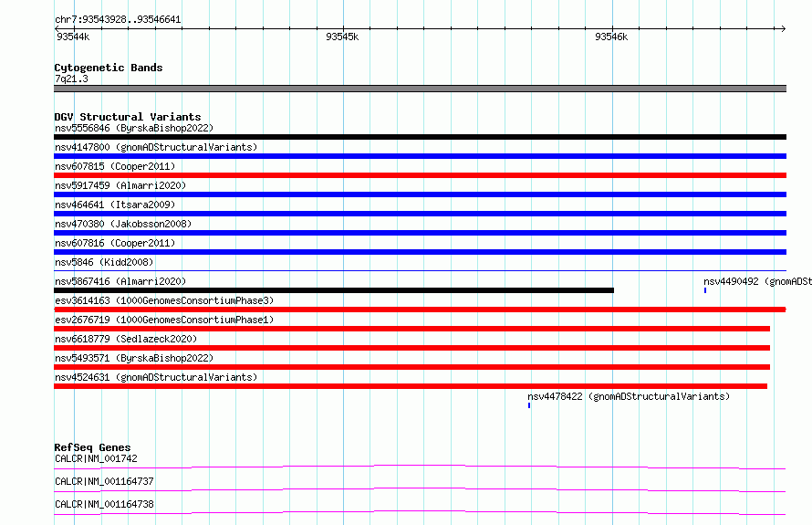
Task: Click the black bar under nsv5556846
Action: tap(420, 137)
